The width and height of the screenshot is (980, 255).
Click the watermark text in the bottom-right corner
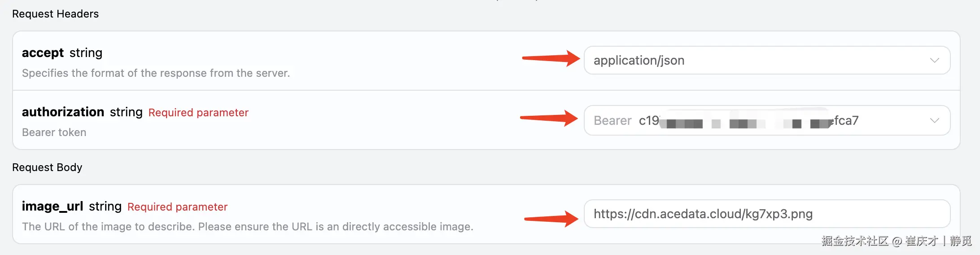coord(896,241)
